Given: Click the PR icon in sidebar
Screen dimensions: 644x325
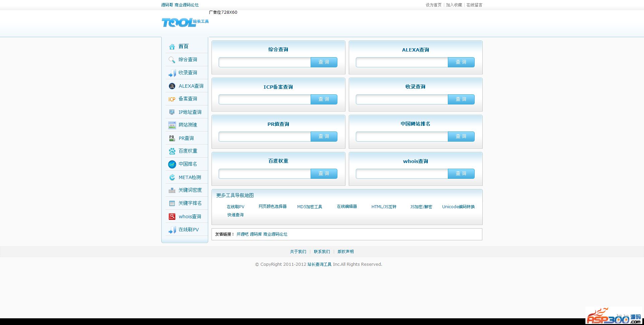Looking at the screenshot, I should click(172, 138).
